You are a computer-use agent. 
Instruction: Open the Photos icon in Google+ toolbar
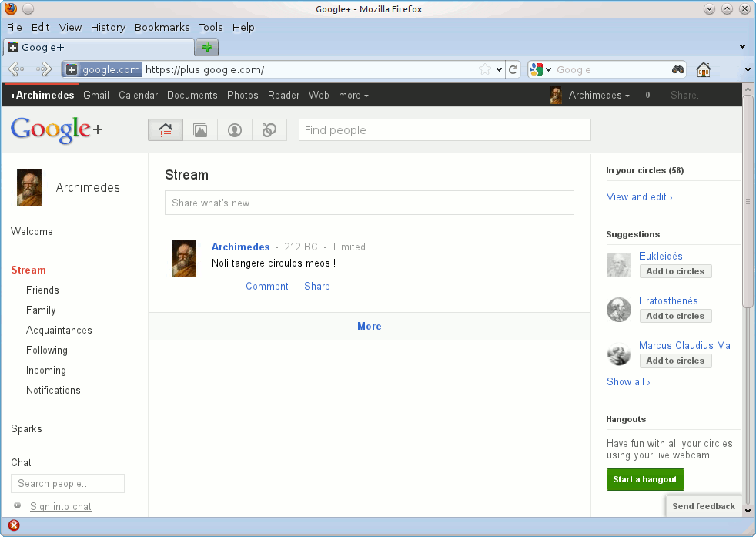[x=200, y=129]
